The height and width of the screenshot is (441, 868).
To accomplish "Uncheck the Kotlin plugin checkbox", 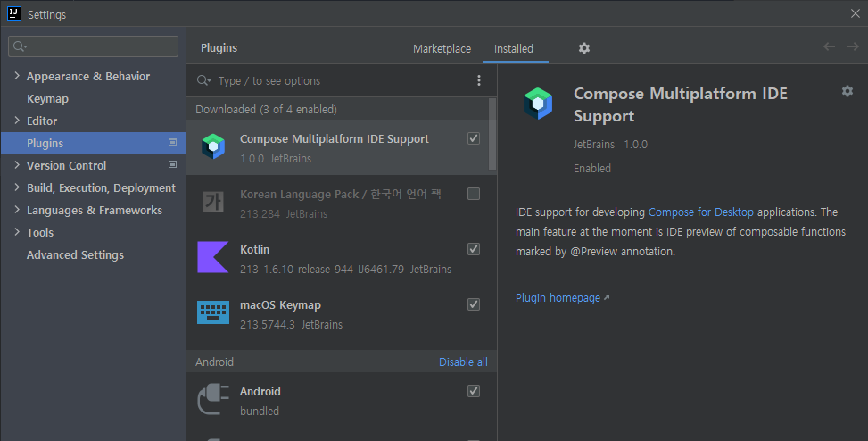I will pyautogui.click(x=474, y=249).
